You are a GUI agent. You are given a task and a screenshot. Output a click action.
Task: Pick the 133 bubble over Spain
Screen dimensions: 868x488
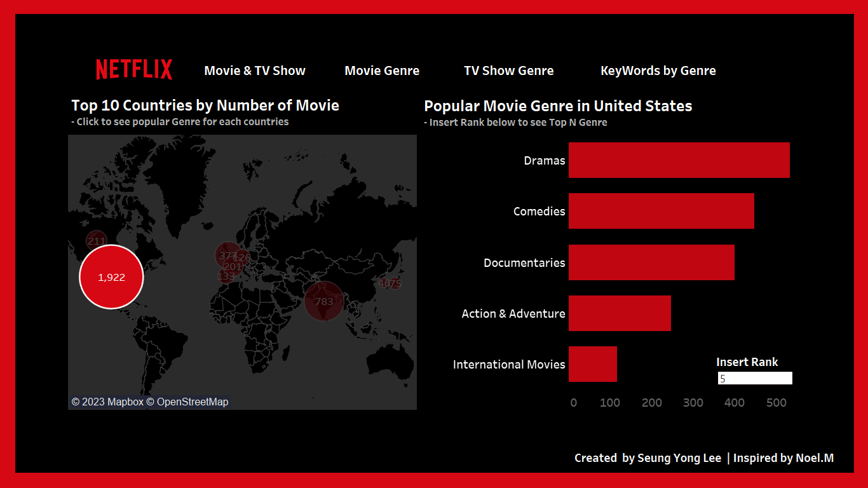226,276
